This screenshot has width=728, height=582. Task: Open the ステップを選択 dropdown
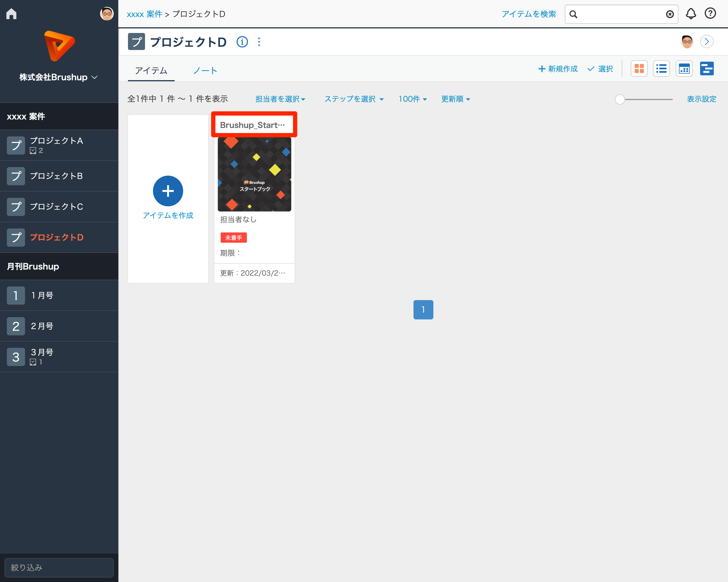pyautogui.click(x=354, y=99)
